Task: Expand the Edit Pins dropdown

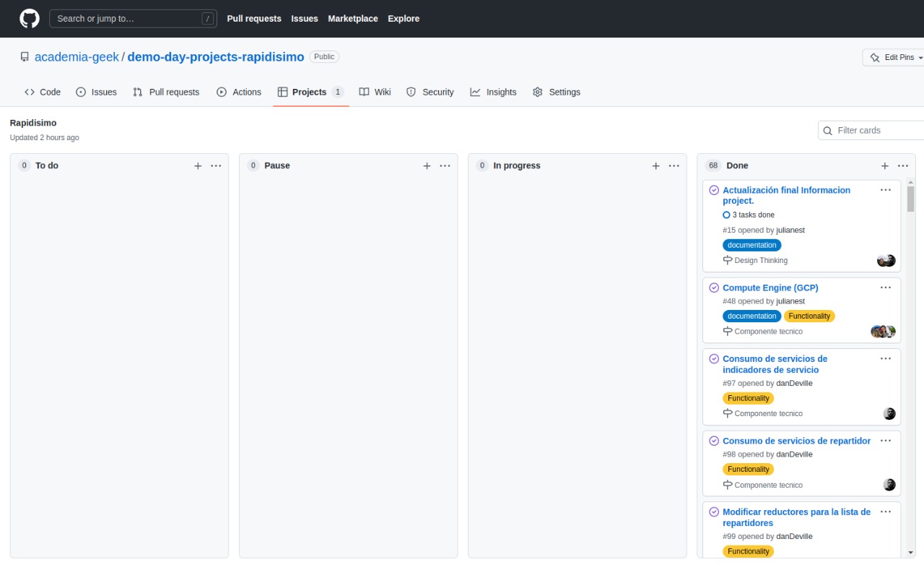Action: [x=894, y=57]
